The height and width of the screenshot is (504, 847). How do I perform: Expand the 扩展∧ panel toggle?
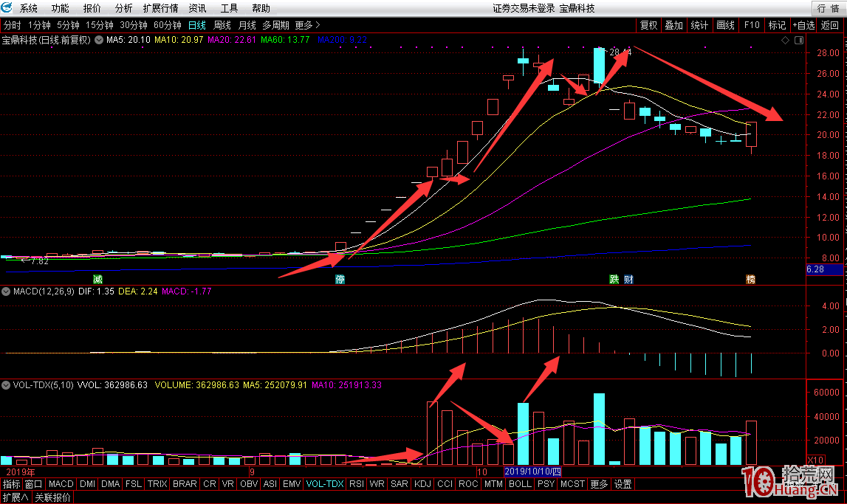click(x=16, y=497)
